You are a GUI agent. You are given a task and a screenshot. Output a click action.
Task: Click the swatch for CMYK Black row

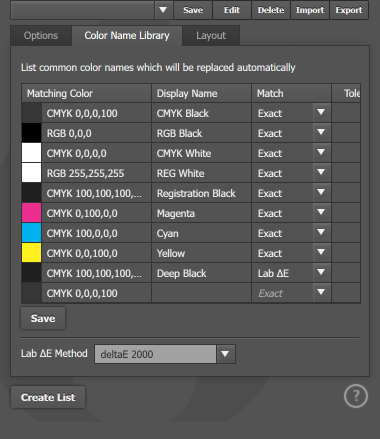click(x=31, y=113)
